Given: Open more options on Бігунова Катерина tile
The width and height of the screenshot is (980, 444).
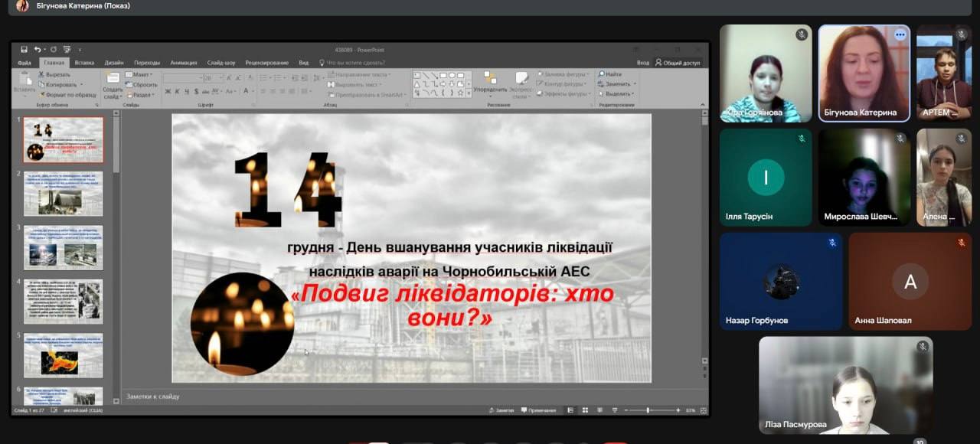Looking at the screenshot, I should point(900,35).
